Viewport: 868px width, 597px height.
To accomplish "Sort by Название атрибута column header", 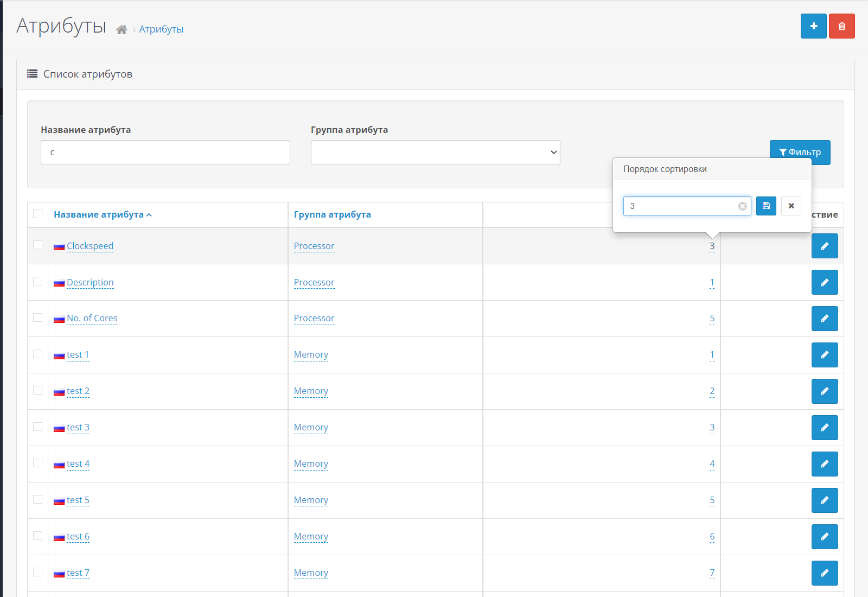I will click(x=103, y=214).
